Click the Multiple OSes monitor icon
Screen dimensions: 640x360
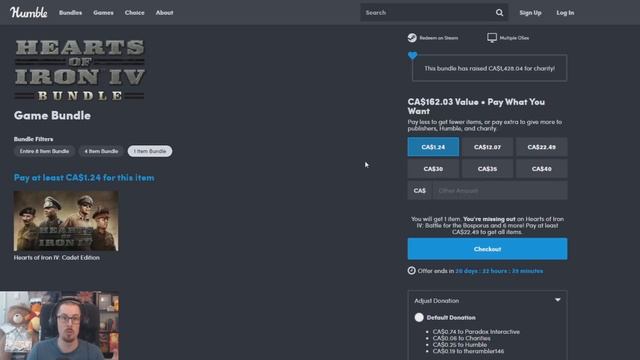coord(492,38)
